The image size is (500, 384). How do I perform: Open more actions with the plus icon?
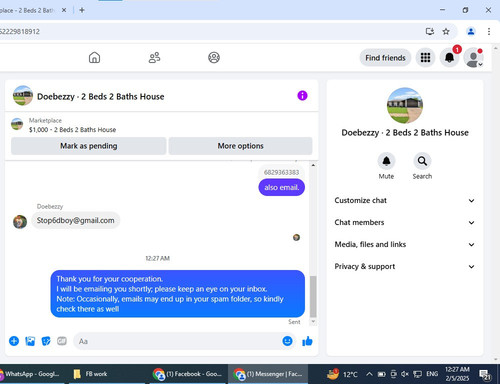click(x=14, y=341)
